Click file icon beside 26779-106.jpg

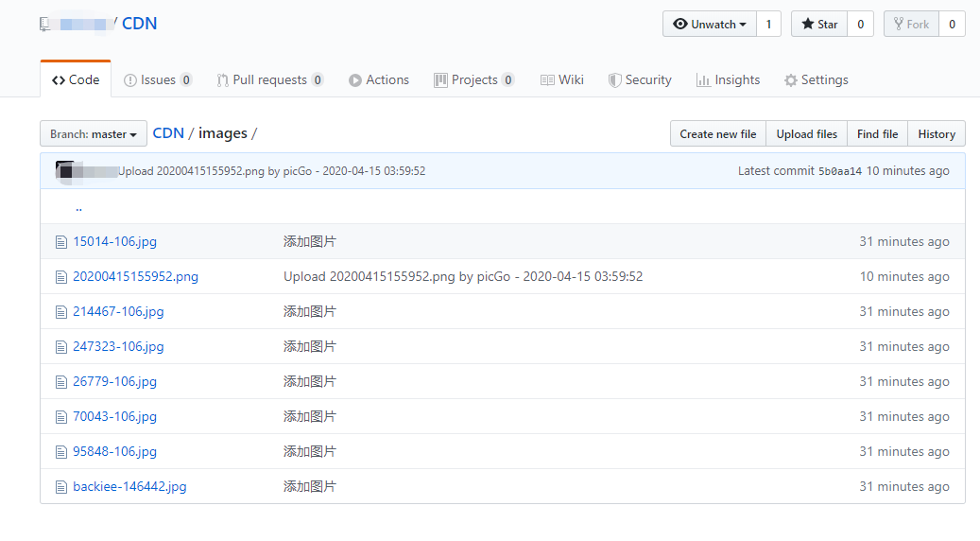[60, 382]
